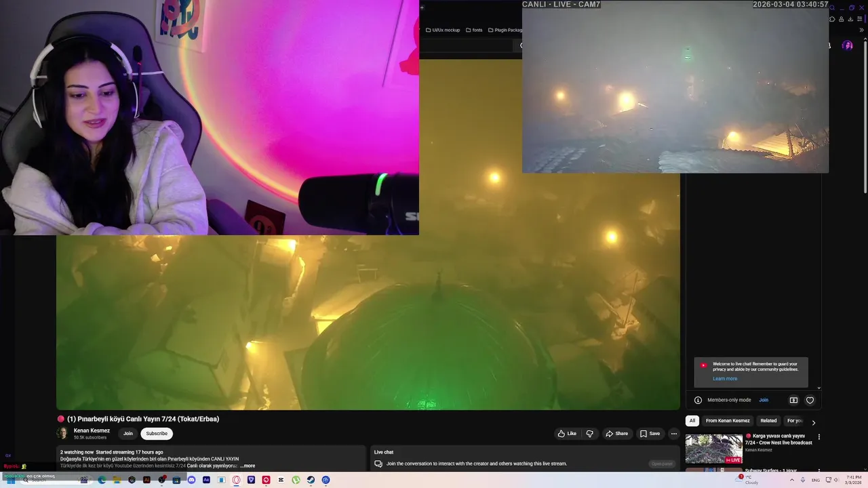Click the browser extensions icon
The height and width of the screenshot is (488, 868).
pos(832,19)
